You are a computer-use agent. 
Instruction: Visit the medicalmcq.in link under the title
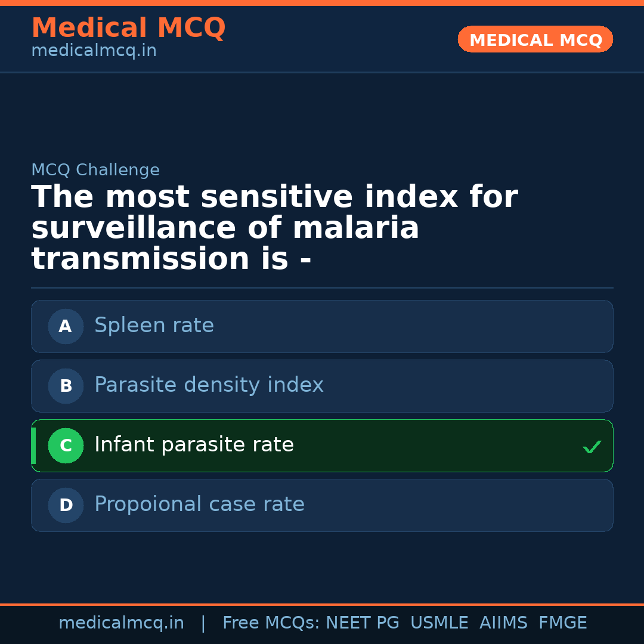point(94,51)
